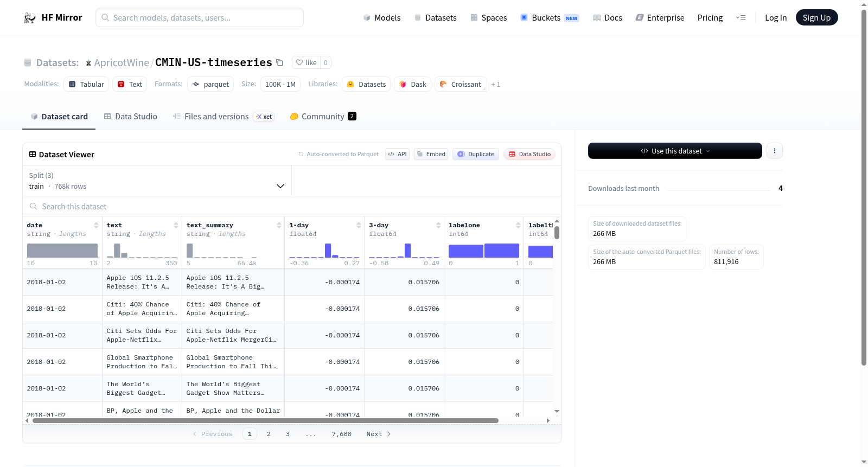Open Models in top navigation
This screenshot has height=467, width=868.
point(382,17)
